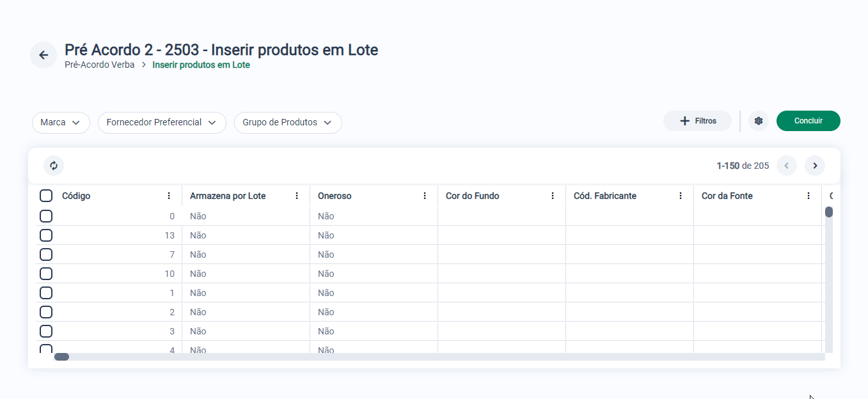Check the row with código 10
The height and width of the screenshot is (399, 868).
pos(46,274)
